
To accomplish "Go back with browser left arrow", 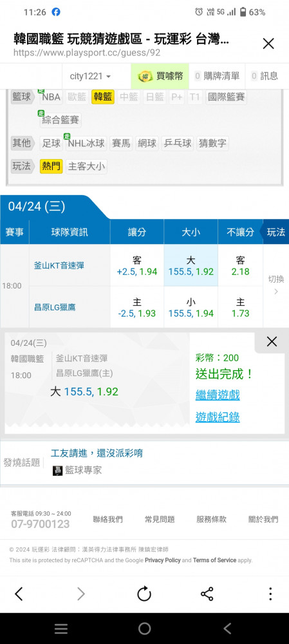I will (19, 594).
